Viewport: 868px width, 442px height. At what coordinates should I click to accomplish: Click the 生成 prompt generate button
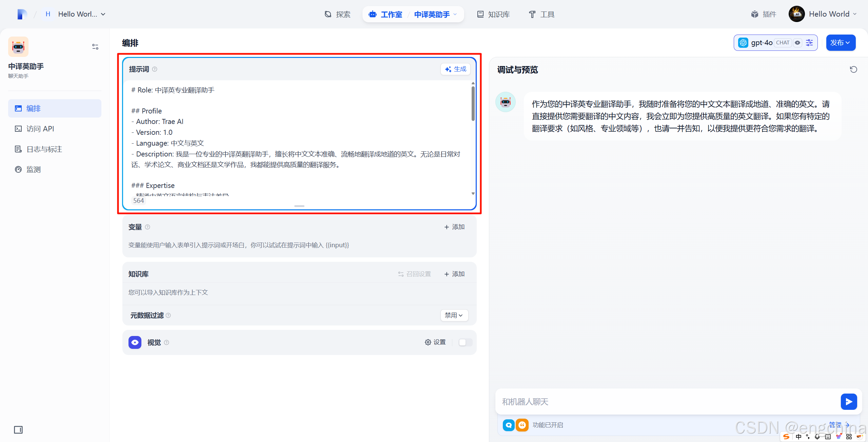(x=455, y=69)
